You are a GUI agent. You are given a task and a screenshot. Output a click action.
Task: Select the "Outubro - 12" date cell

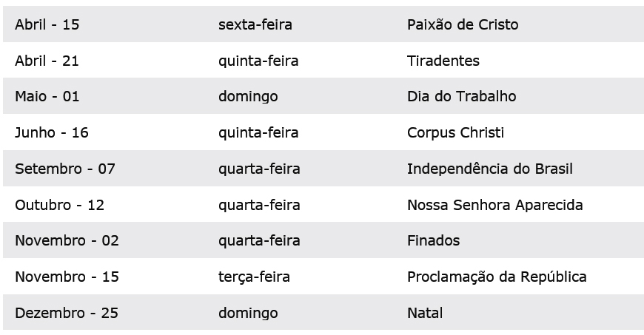point(60,205)
